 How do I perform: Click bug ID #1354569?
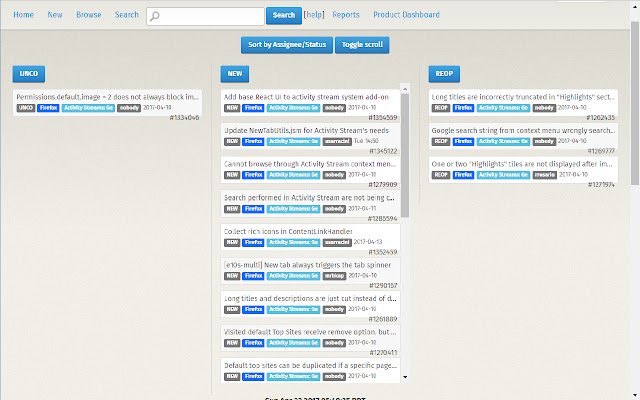click(382, 118)
